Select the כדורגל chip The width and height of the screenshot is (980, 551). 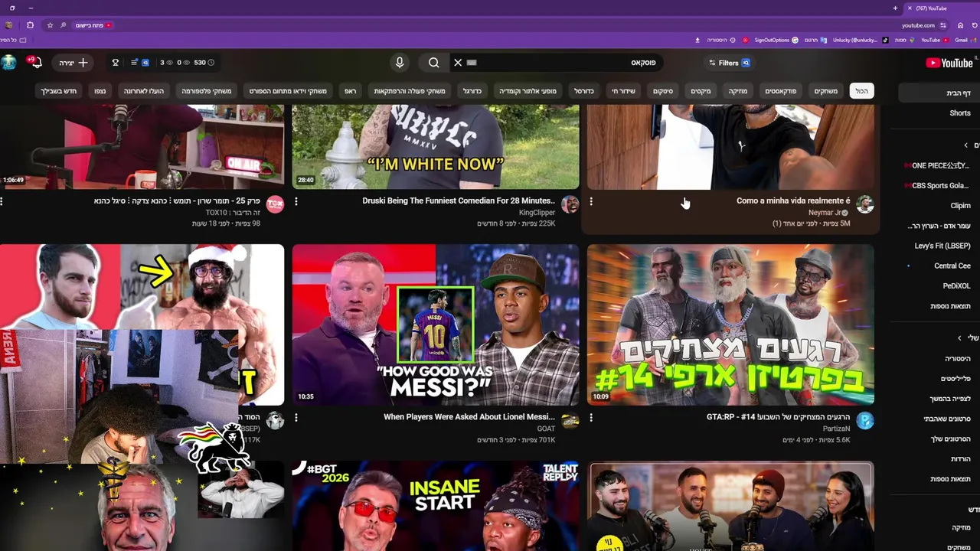coord(472,91)
